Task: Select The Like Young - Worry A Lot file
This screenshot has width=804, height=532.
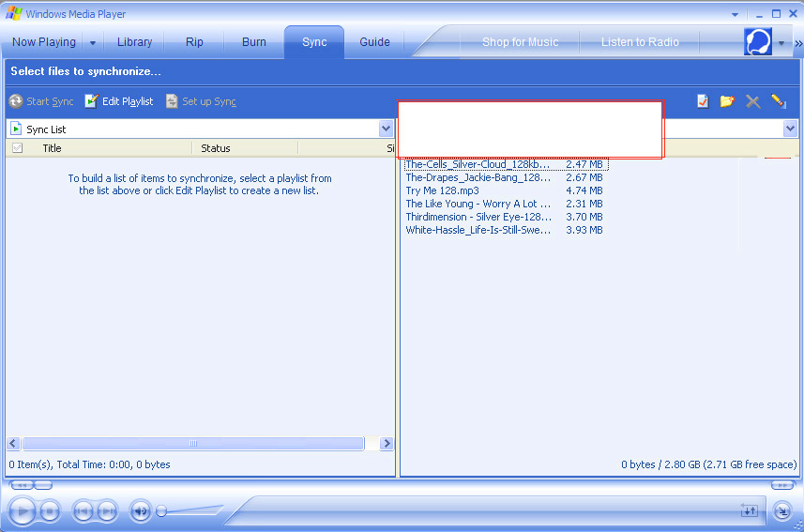Action: coord(478,204)
